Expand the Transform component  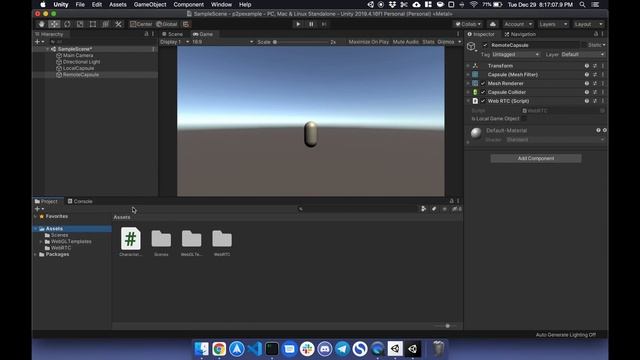coord(468,66)
